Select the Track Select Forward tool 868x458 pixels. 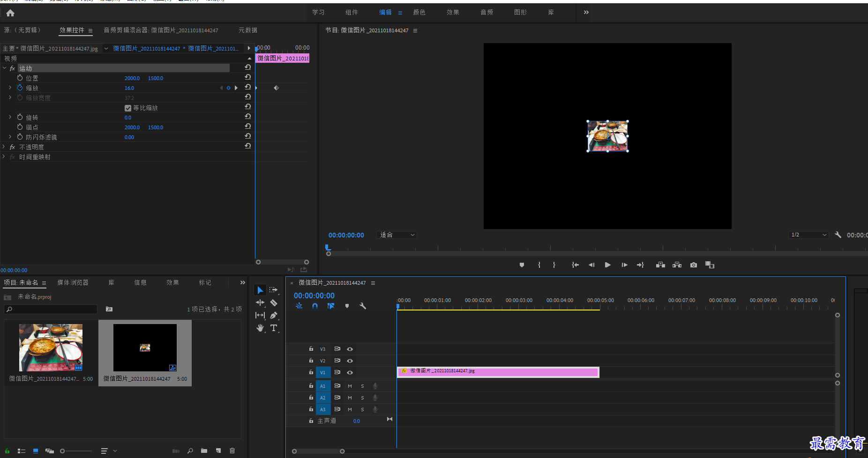click(274, 290)
